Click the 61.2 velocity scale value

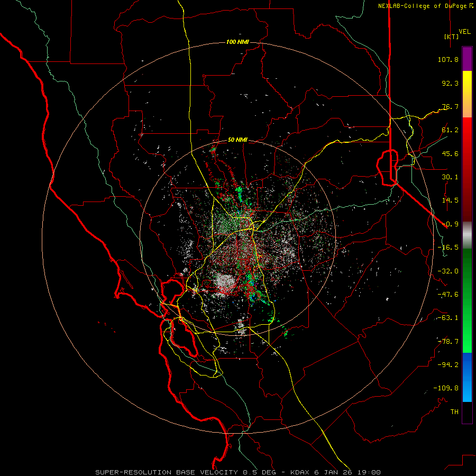[x=450, y=130]
